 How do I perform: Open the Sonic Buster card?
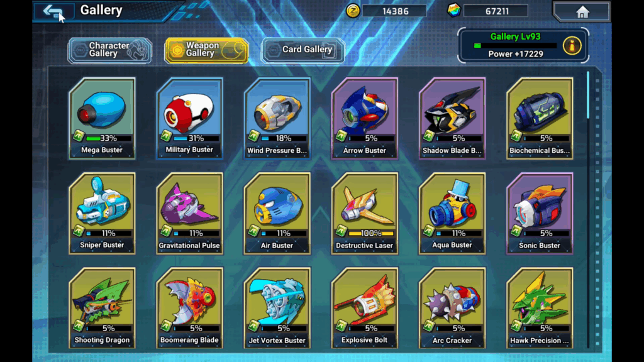click(x=539, y=214)
